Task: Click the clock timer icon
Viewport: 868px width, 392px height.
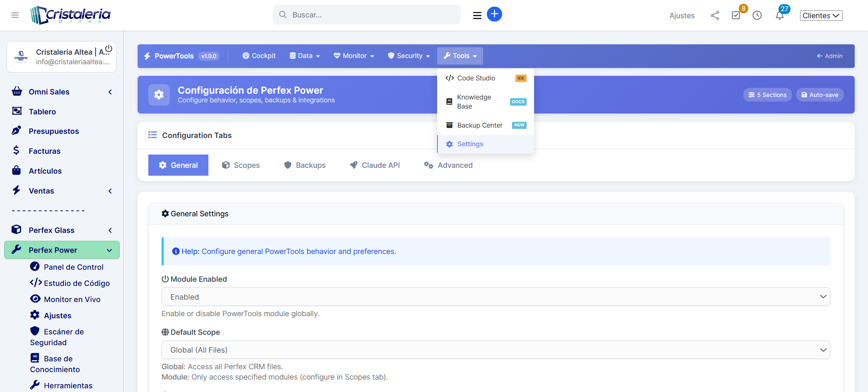Action: [757, 16]
